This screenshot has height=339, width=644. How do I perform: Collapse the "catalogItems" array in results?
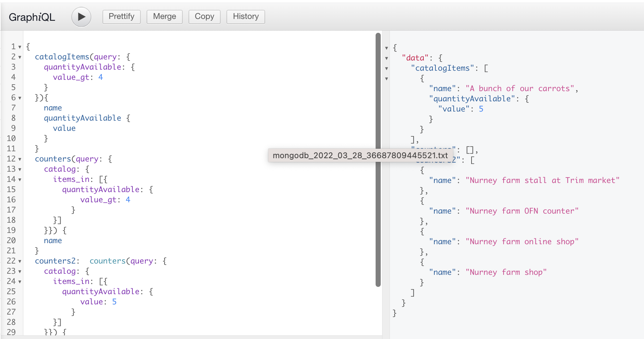tap(387, 69)
